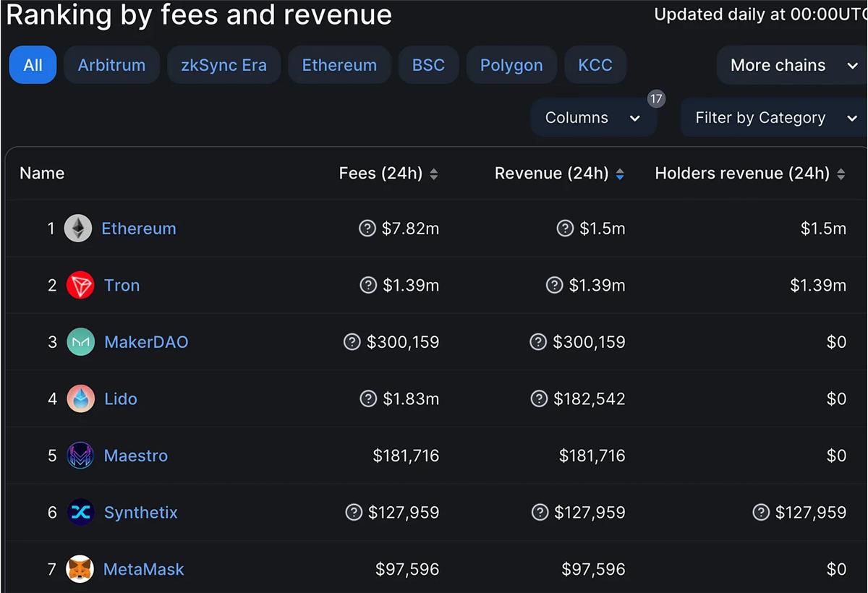
Task: Sort by Fees (24h) arrows icon
Action: tap(434, 174)
